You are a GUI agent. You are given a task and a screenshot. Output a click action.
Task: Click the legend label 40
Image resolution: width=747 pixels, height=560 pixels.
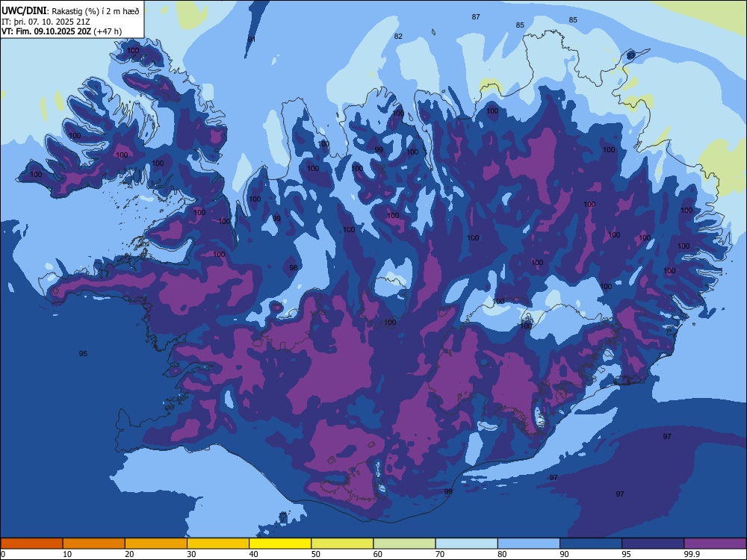point(253,554)
